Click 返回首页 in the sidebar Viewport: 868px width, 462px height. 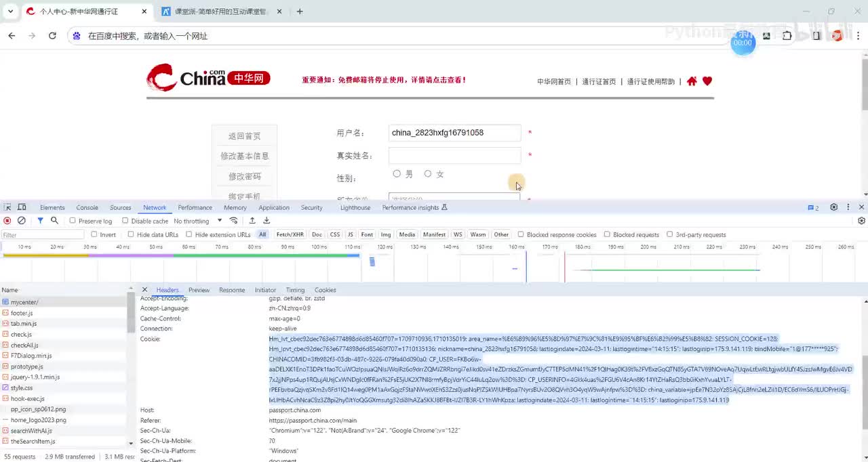[x=244, y=136]
